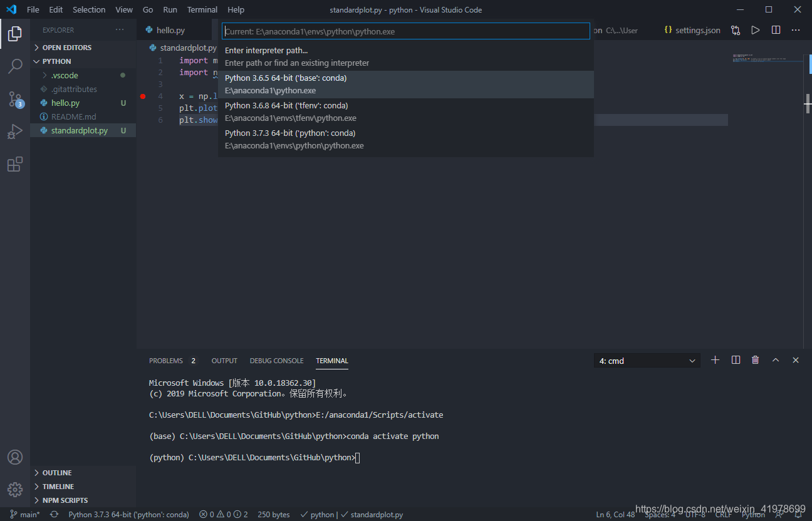
Task: Open the Selection menu
Action: coord(89,9)
